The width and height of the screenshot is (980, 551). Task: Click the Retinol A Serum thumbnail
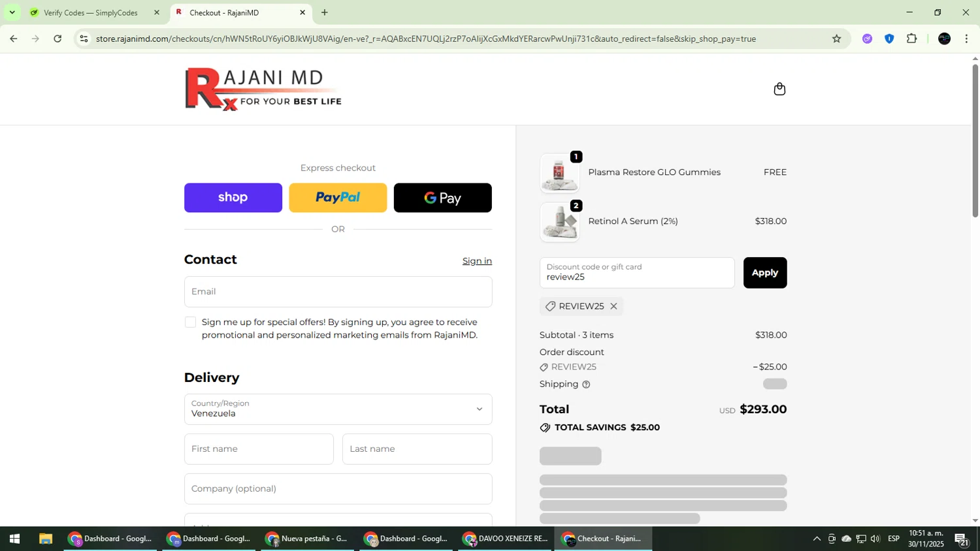click(x=560, y=222)
